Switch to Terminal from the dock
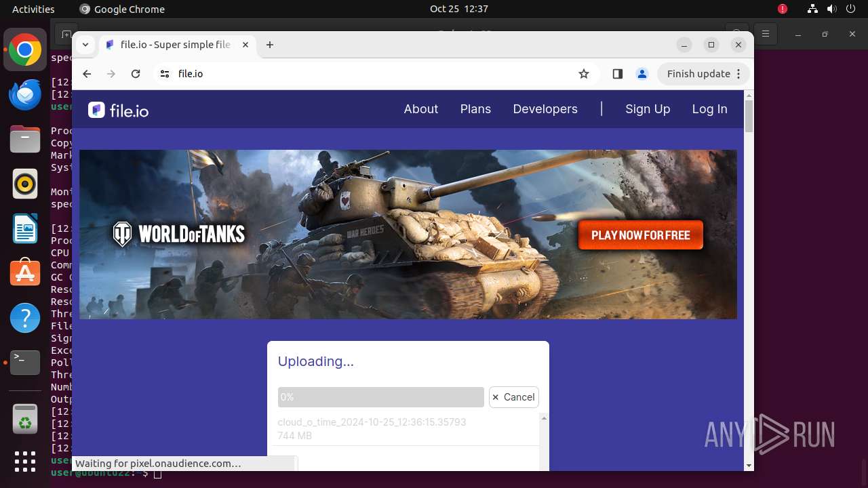 (25, 362)
